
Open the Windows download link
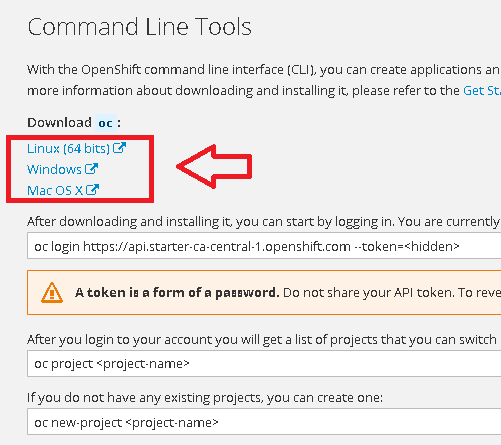click(x=54, y=169)
